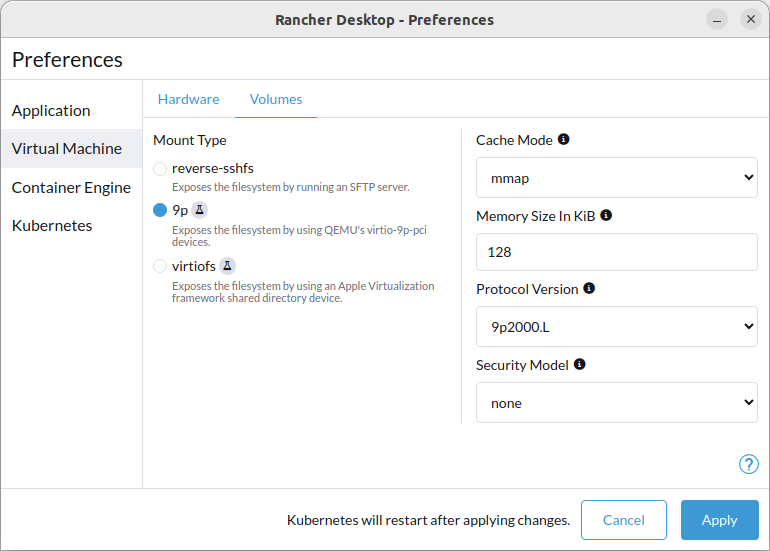This screenshot has width=770, height=551.
Task: Select the reverse-sshfs mount type
Action: click(160, 168)
